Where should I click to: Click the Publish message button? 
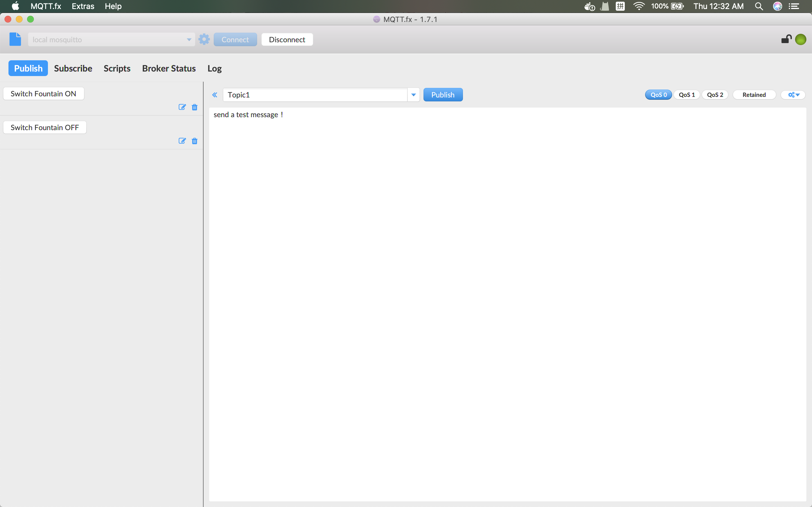pos(443,95)
